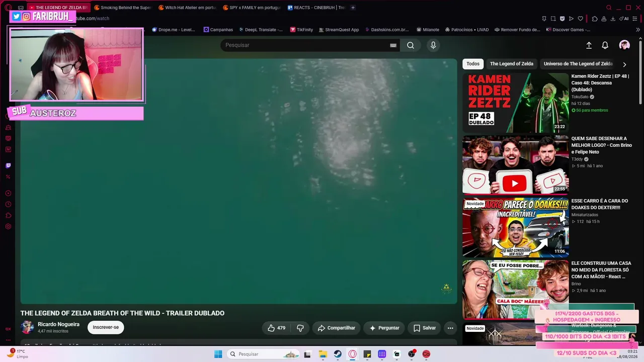Open Patrocínios LIVAD bookmark
The image size is (644, 362).
[467, 30]
